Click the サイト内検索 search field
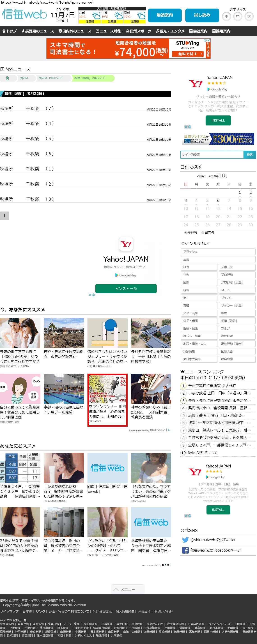 coord(212,154)
